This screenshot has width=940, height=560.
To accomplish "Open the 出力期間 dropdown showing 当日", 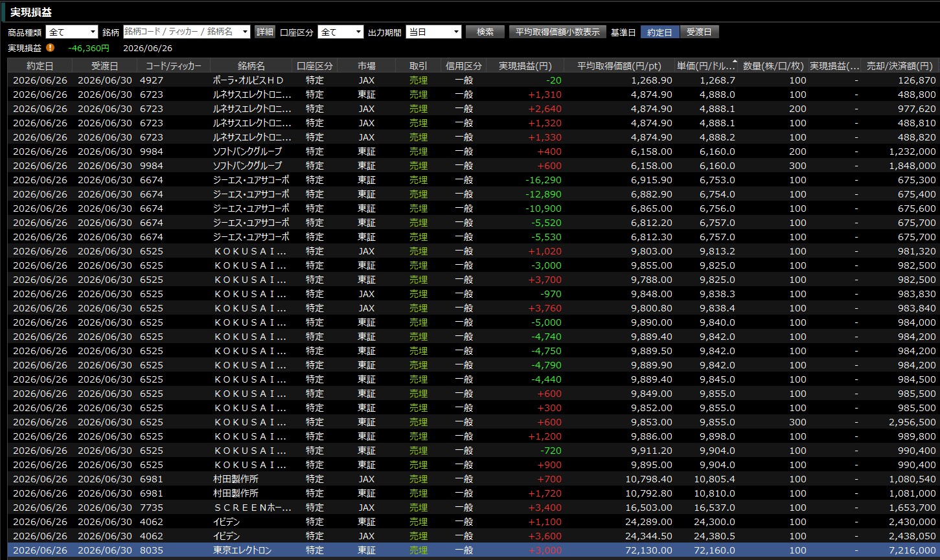I will coord(433,32).
